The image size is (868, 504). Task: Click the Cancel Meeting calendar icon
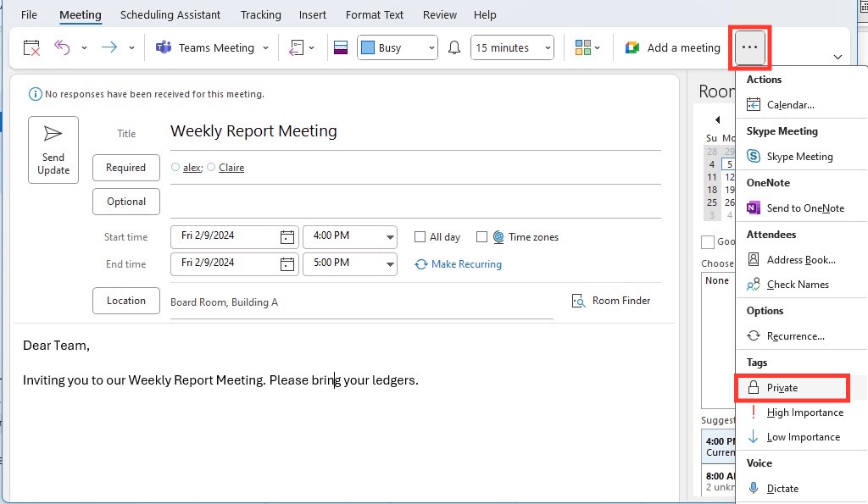[31, 47]
